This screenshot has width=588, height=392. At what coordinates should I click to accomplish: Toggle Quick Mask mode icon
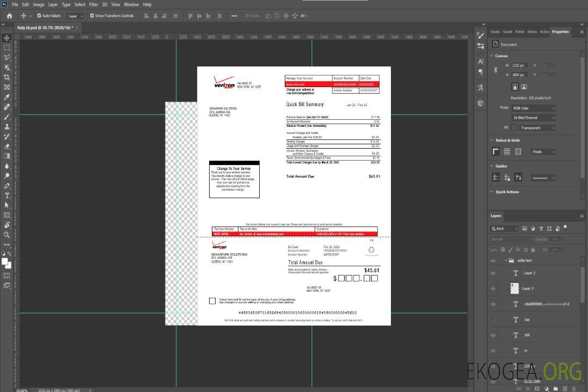tap(7, 275)
